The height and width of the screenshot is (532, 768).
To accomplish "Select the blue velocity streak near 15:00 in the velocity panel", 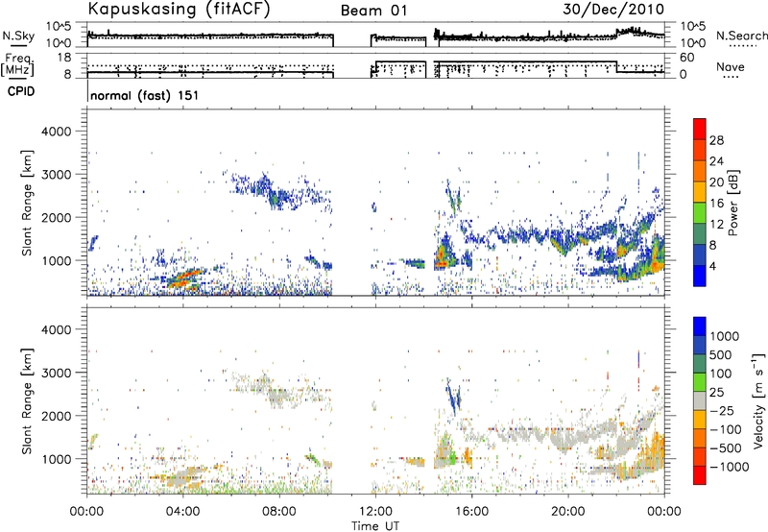I will click(452, 397).
